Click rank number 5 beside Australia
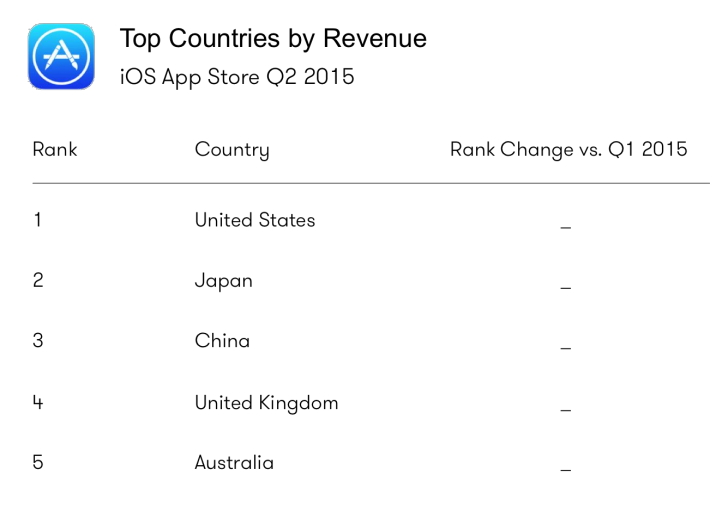The width and height of the screenshot is (726, 512). [x=38, y=463]
